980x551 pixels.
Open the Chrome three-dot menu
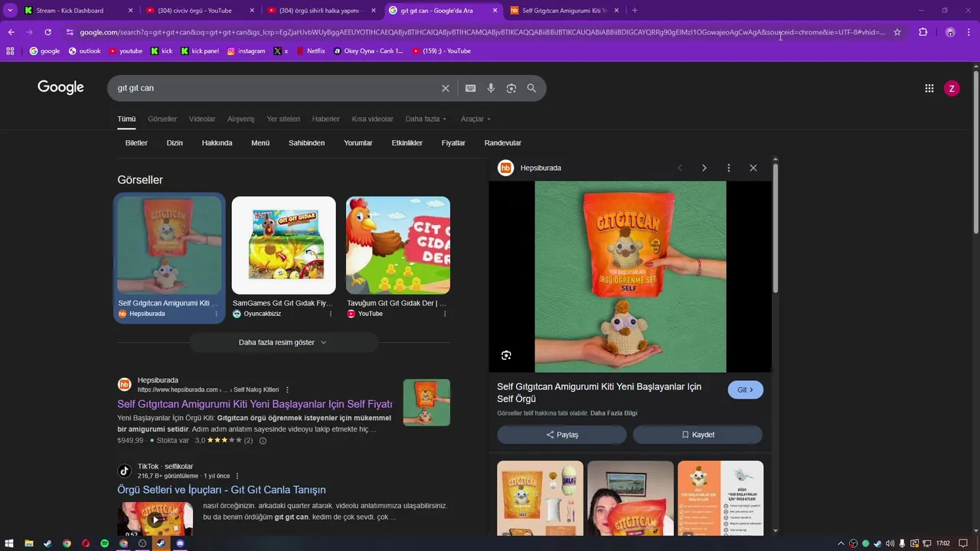pos(969,32)
